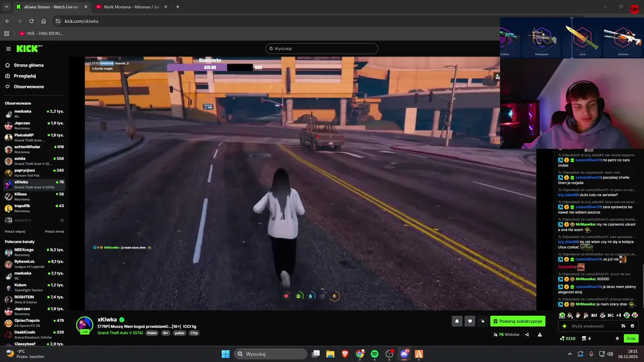Open Brave browser from the taskbar
The width and height of the screenshot is (644, 362).
[x=345, y=354]
